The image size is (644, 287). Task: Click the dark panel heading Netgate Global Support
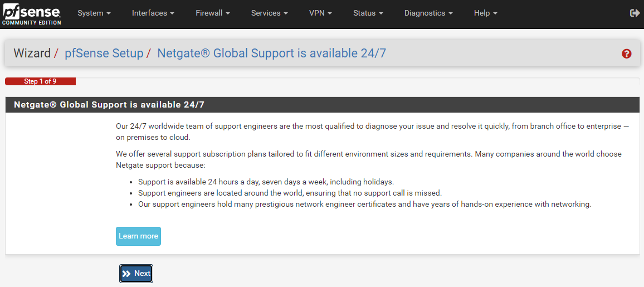pyautogui.click(x=323, y=105)
